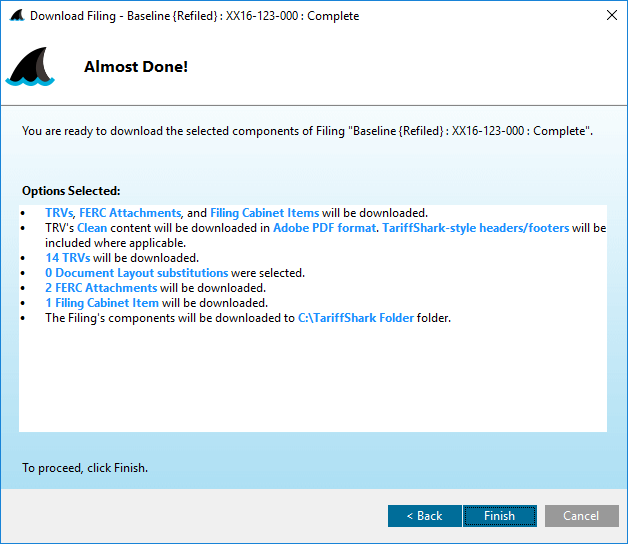Open the FERC Attachments link in first bullet
The height and width of the screenshot is (544, 628).
click(x=130, y=213)
